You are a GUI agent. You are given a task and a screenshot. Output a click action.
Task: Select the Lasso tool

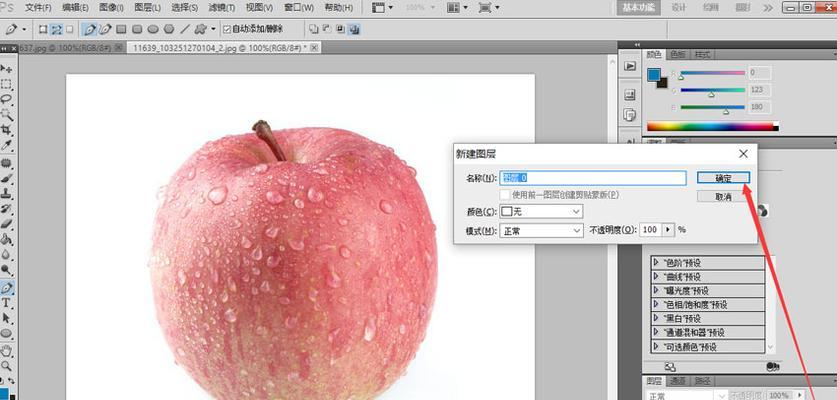(6, 99)
